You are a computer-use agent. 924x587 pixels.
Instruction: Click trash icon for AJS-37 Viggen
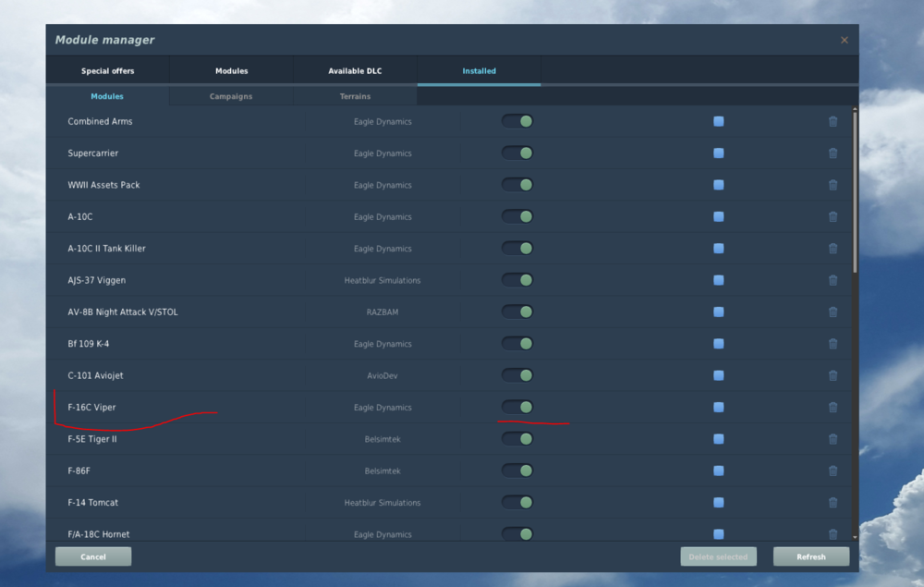[x=833, y=280]
